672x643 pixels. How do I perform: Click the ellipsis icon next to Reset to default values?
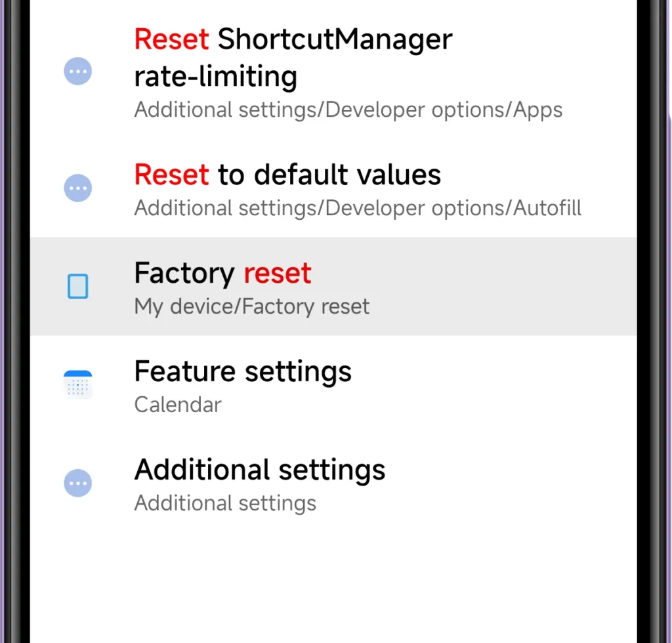pyautogui.click(x=77, y=188)
